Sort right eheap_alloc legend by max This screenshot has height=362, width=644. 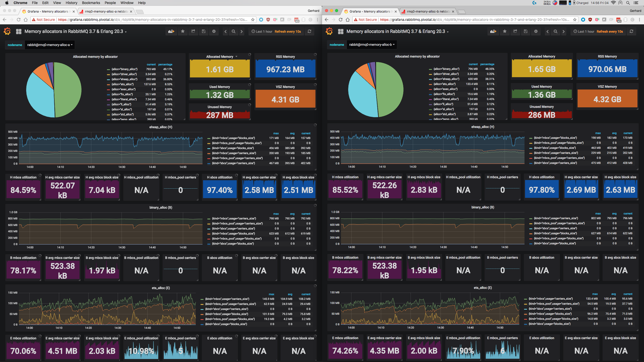click(598, 133)
